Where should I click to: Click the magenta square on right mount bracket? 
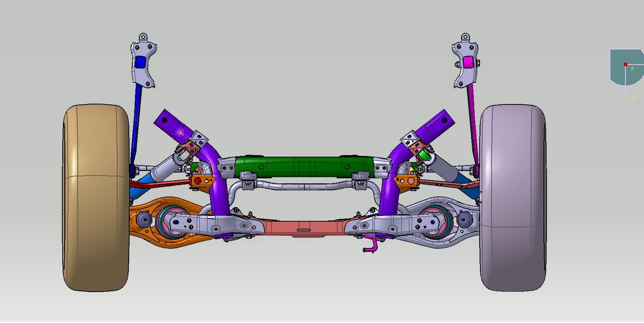tap(468, 62)
